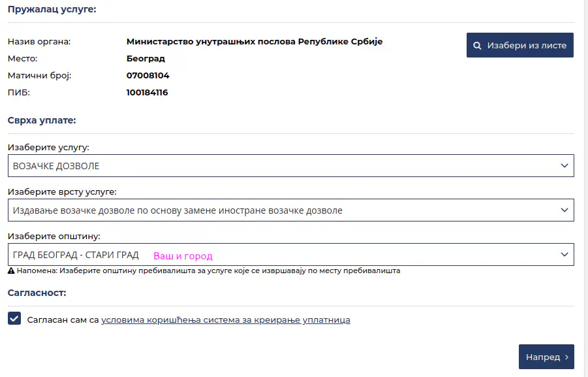Click the chevron arrow on the Напред button
The width and height of the screenshot is (588, 377).
tap(565, 357)
